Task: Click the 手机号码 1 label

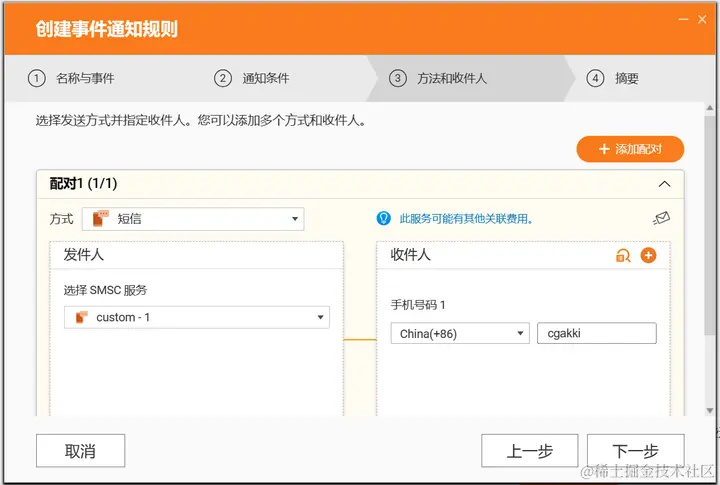Action: (x=418, y=305)
